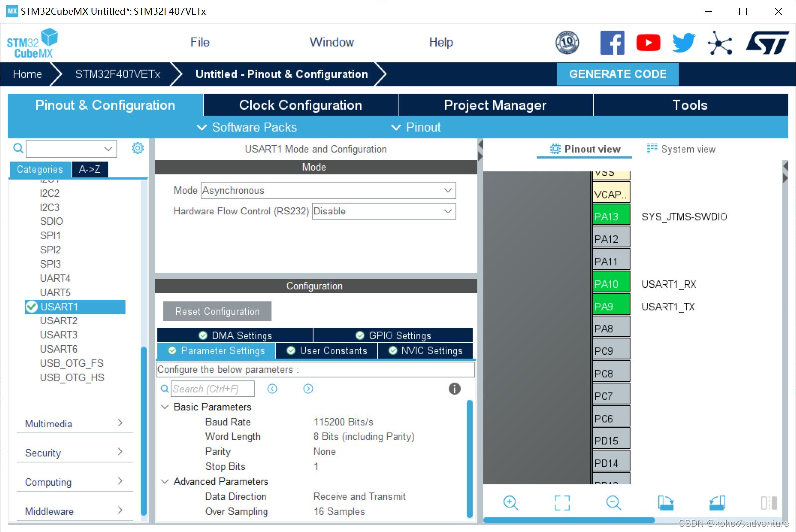The width and height of the screenshot is (796, 532).
Task: Show parameter info panel
Action: (x=455, y=389)
